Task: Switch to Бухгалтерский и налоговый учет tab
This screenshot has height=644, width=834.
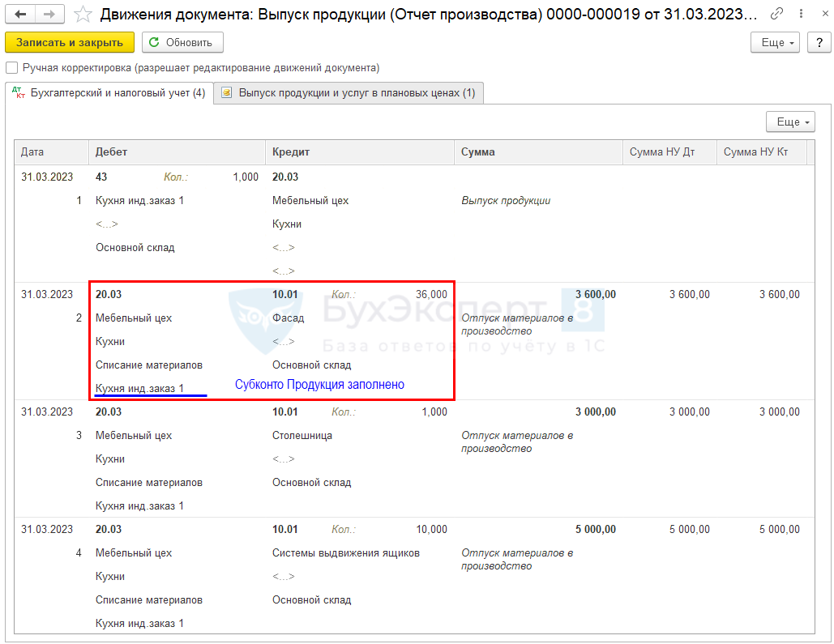Action: tap(109, 93)
